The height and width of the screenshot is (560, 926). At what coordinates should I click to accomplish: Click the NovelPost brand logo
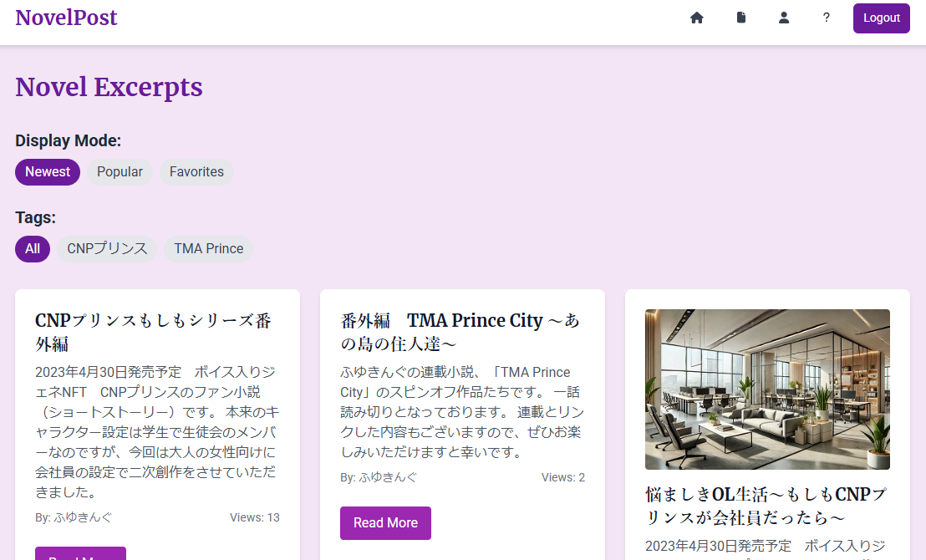click(x=66, y=18)
